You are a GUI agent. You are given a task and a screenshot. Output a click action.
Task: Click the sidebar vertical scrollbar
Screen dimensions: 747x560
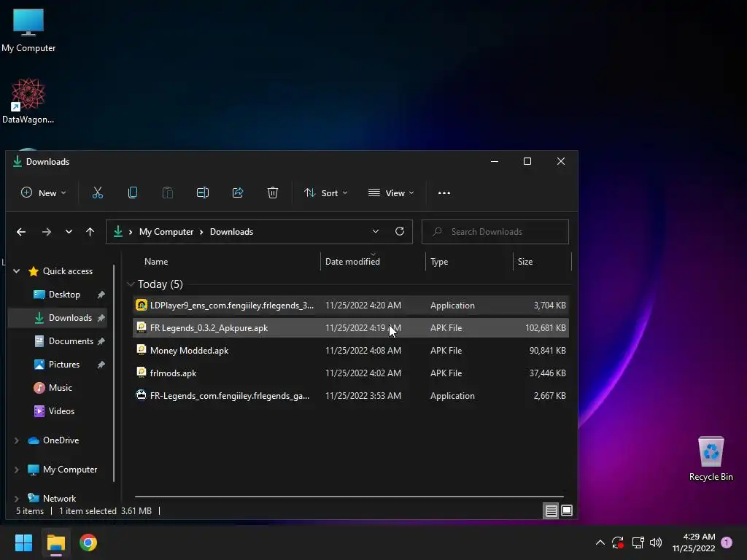coord(114,373)
